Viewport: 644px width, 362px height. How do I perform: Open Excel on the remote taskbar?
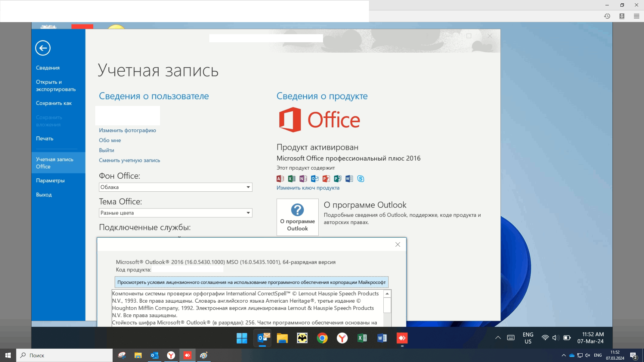(x=362, y=338)
